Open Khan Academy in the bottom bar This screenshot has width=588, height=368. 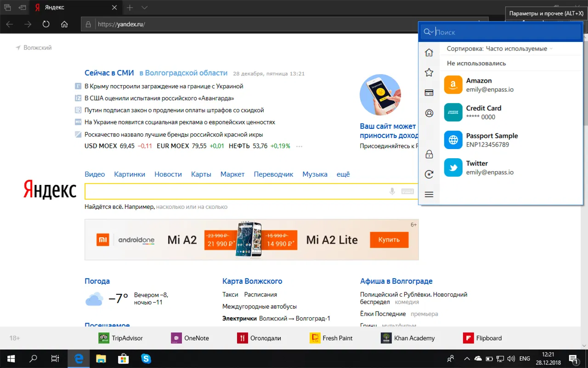tap(408, 338)
